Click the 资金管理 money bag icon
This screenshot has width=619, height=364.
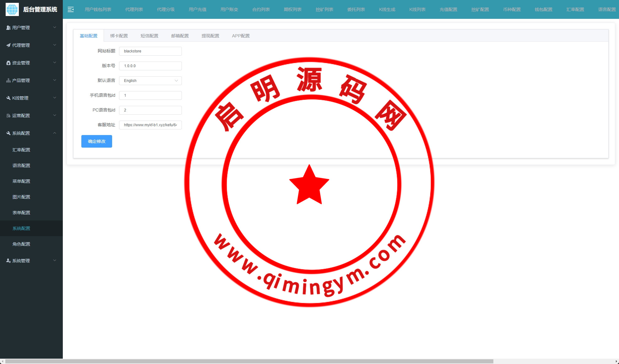(x=8, y=63)
